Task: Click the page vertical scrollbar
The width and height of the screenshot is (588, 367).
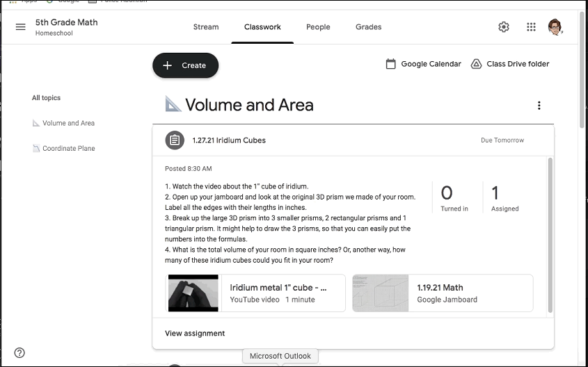Action: coord(582,70)
